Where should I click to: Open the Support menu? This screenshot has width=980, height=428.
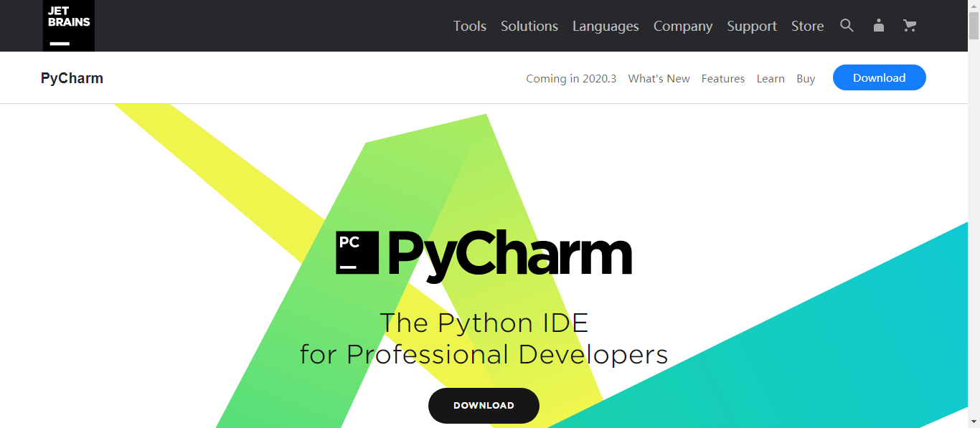tap(752, 26)
